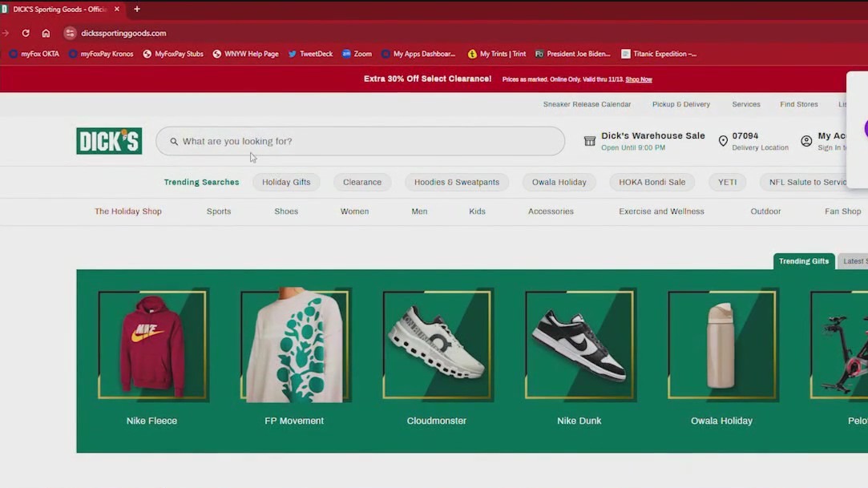
Task: Open Sneaker Release Calendar link
Action: coord(587,104)
